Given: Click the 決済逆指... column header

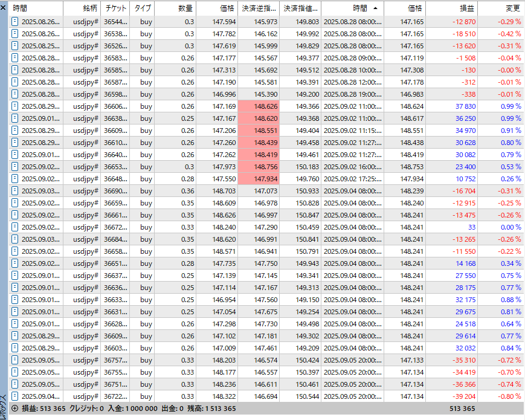Looking at the screenshot, I should point(259,8).
